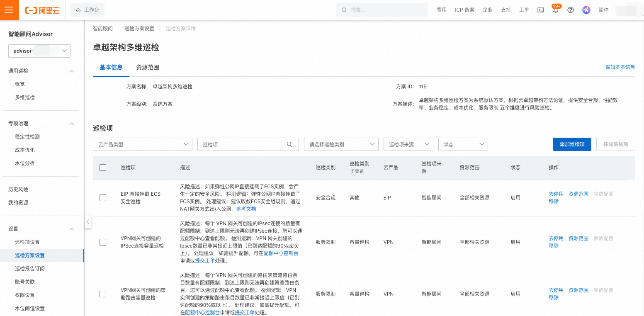Image resolution: width=644 pixels, height=316 pixels.
Task: Click the magnifier search button beside 巡检项 input
Action: tap(289, 144)
